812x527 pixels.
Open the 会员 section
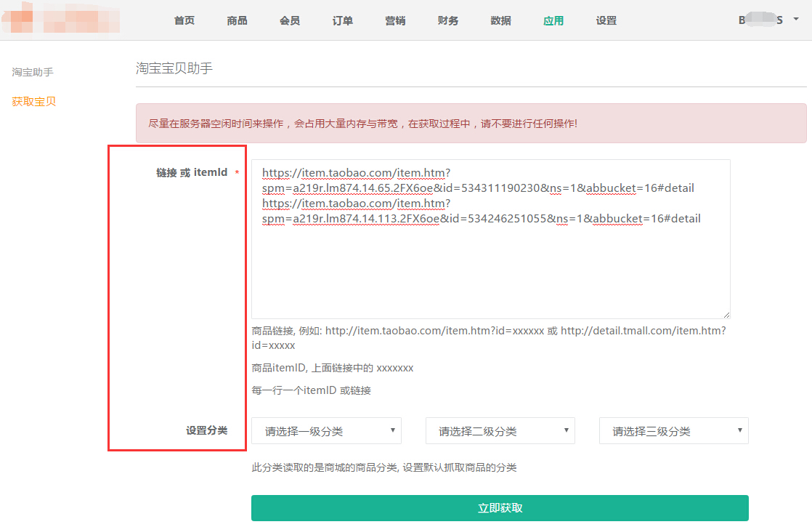point(290,20)
